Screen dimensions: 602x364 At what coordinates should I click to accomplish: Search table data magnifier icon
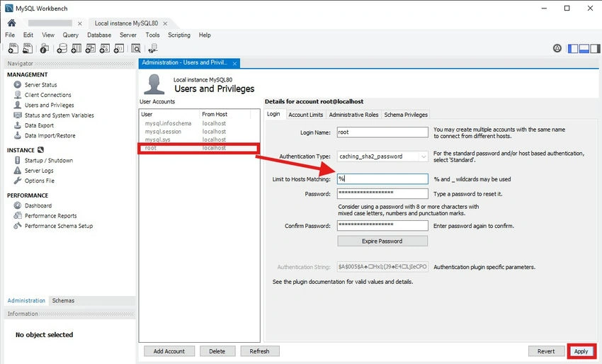click(x=135, y=48)
